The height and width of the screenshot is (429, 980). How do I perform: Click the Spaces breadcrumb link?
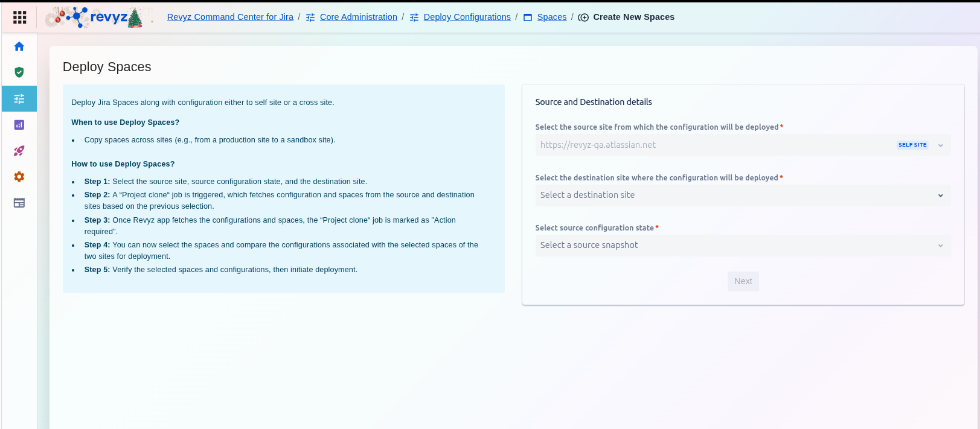(552, 17)
